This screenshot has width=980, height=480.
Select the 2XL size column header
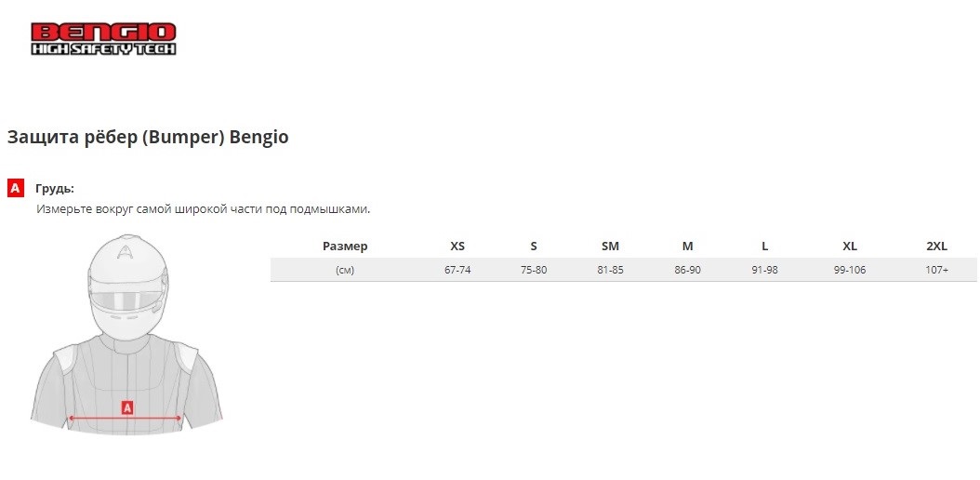tap(937, 247)
